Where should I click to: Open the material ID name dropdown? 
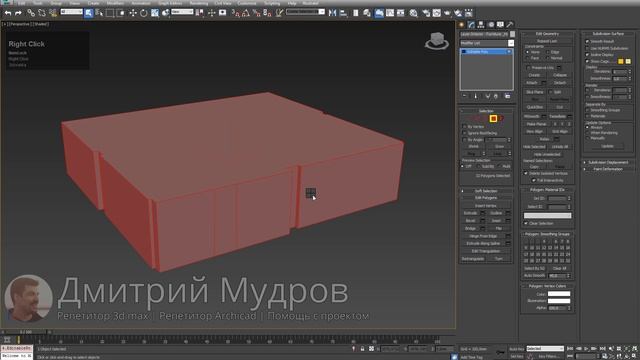(x=547, y=216)
